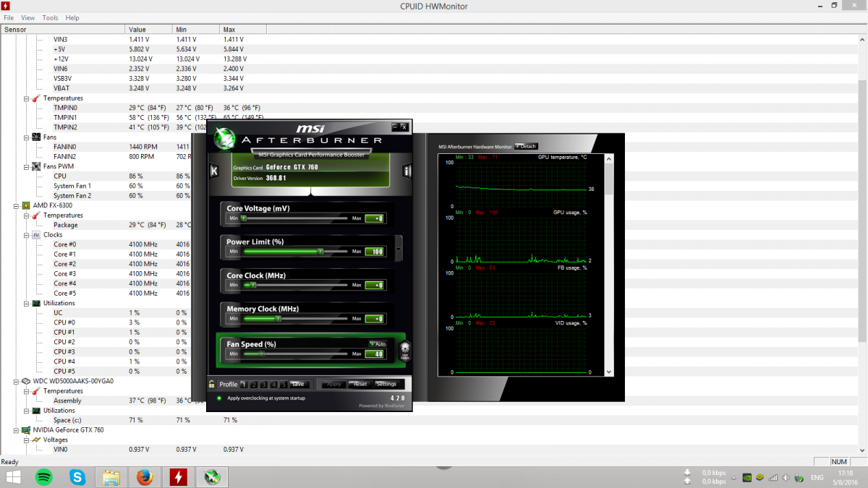Open Spotify from the taskbar

pos(44,477)
